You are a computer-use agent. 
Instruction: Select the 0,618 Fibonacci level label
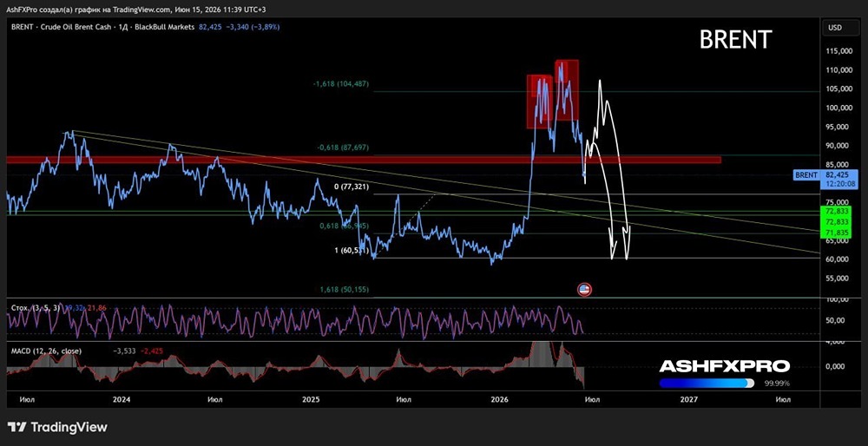(x=345, y=226)
